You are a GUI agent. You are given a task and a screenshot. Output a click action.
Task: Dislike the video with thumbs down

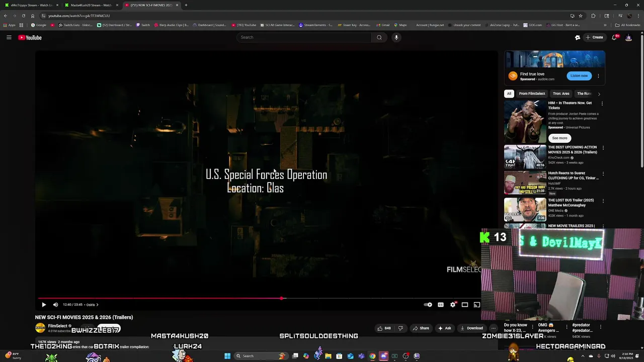400,328
